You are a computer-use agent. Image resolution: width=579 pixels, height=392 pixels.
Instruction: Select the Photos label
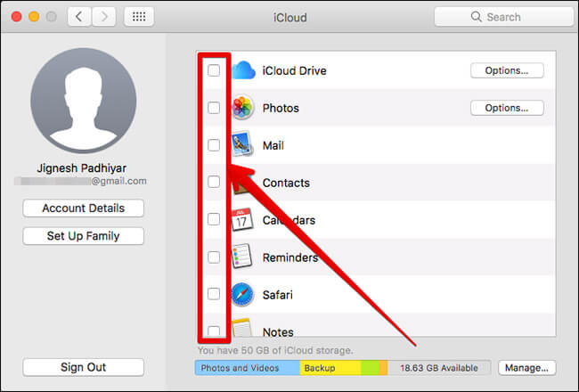(x=281, y=109)
